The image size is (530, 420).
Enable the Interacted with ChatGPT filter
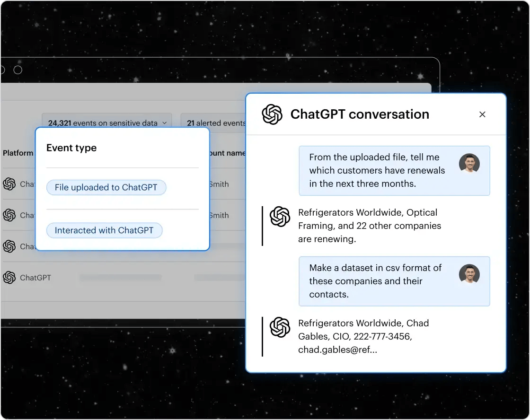pos(104,230)
